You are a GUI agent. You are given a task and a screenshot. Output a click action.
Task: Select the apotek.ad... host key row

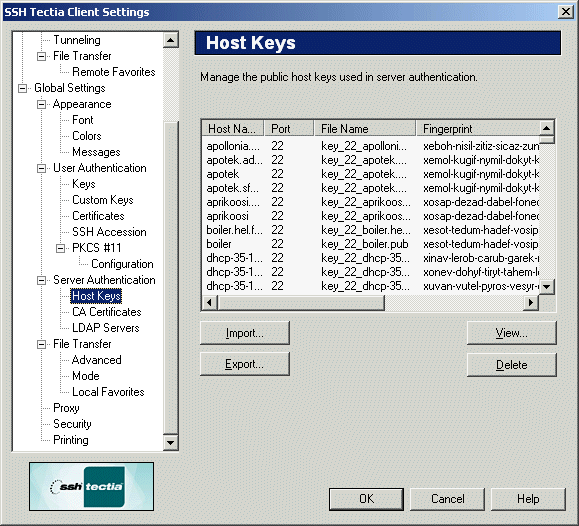[371, 160]
